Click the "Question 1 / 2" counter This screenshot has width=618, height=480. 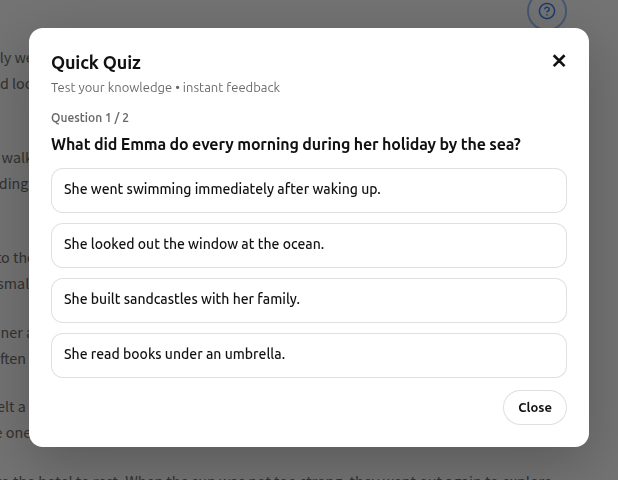(90, 118)
